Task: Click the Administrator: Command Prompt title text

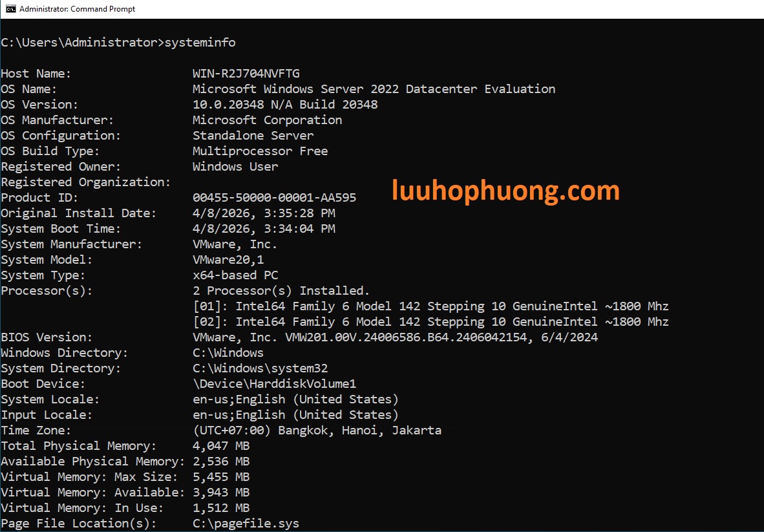Action: click(x=78, y=9)
